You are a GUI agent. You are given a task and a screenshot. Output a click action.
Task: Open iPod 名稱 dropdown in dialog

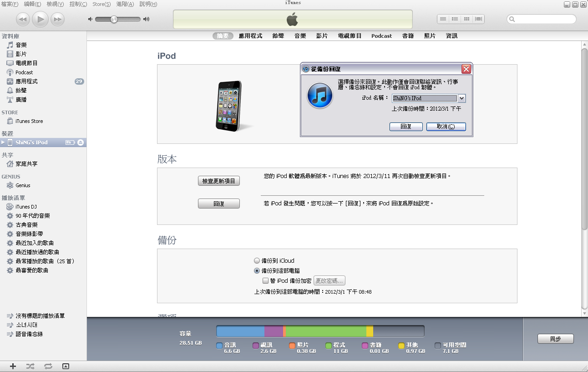pos(429,98)
